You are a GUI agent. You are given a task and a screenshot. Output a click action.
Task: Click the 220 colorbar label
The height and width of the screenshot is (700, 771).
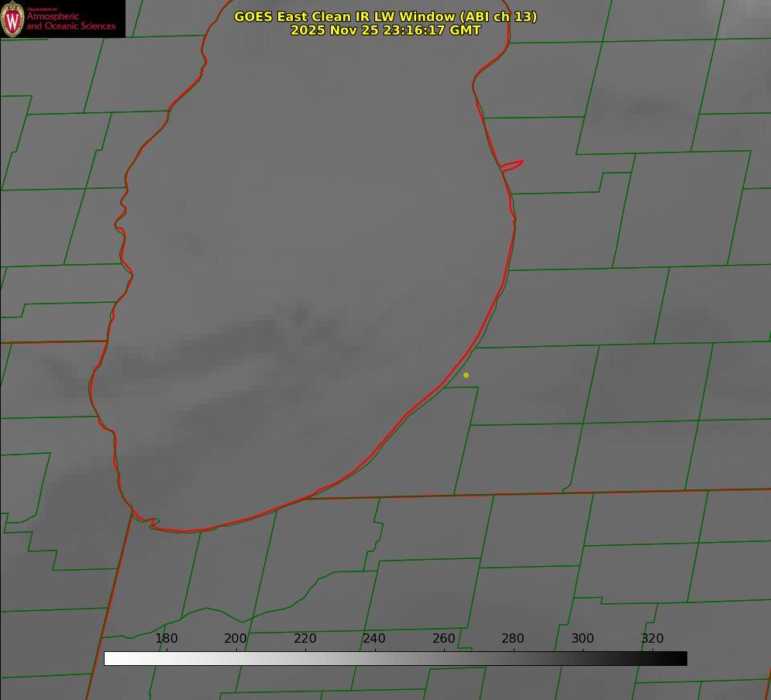tap(305, 638)
